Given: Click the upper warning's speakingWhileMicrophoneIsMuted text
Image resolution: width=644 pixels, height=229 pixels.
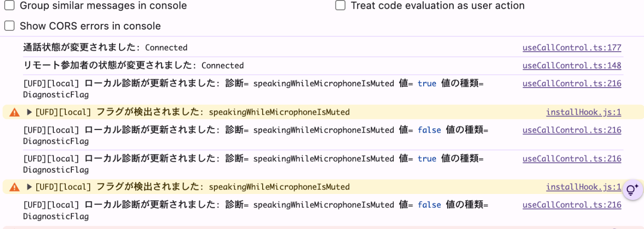Looking at the screenshot, I should click(279, 112).
